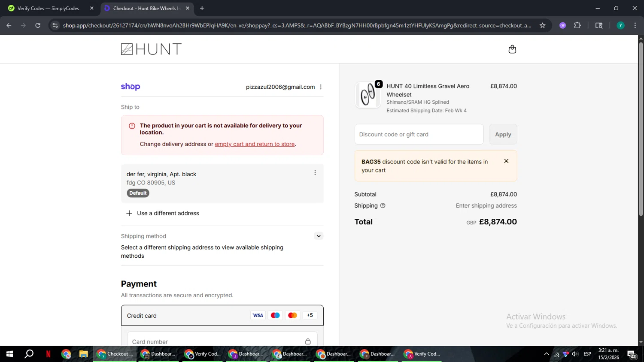This screenshot has width=644, height=362.
Task: Click the Maestro card icon
Action: pyautogui.click(x=275, y=315)
